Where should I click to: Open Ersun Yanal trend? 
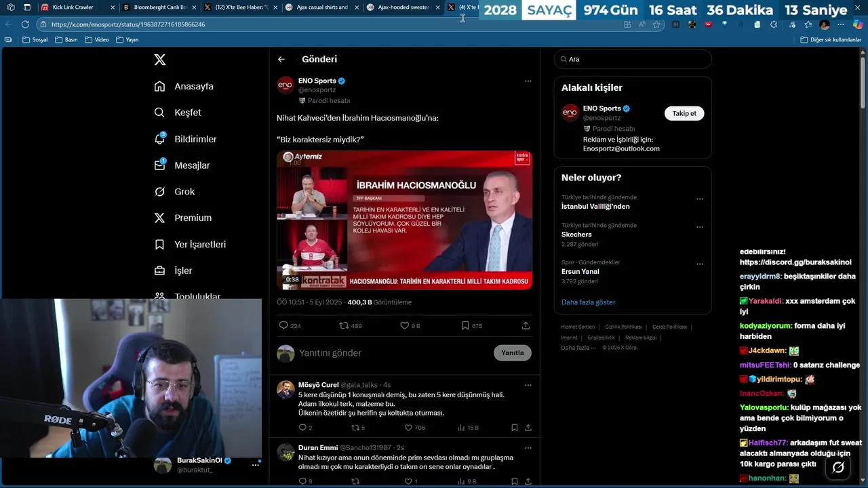(580, 272)
